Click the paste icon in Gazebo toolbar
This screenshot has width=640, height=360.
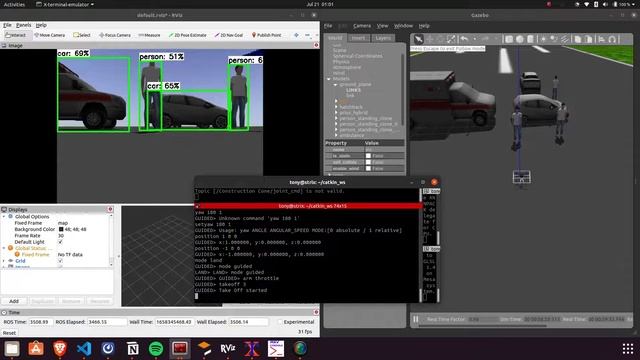[x=589, y=39]
